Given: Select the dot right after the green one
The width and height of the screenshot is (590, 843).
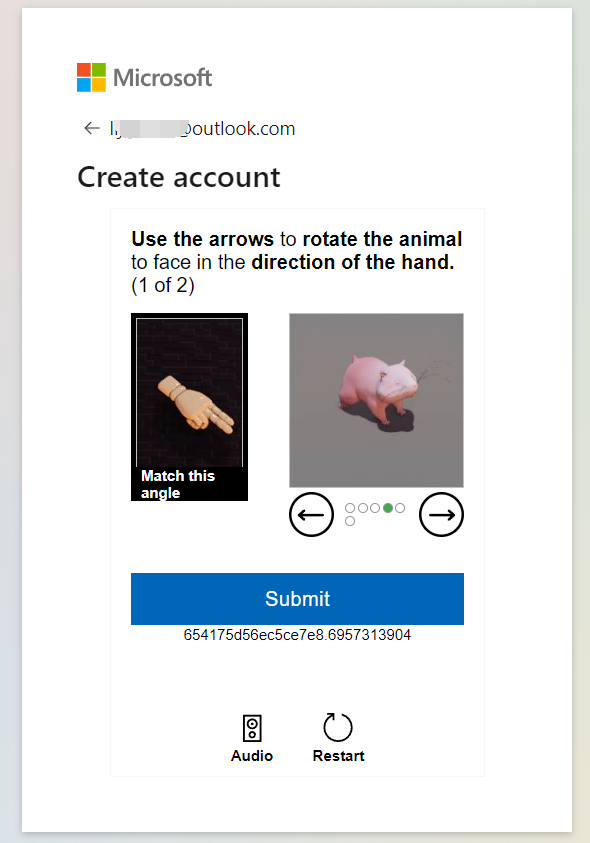Looking at the screenshot, I should coord(400,508).
